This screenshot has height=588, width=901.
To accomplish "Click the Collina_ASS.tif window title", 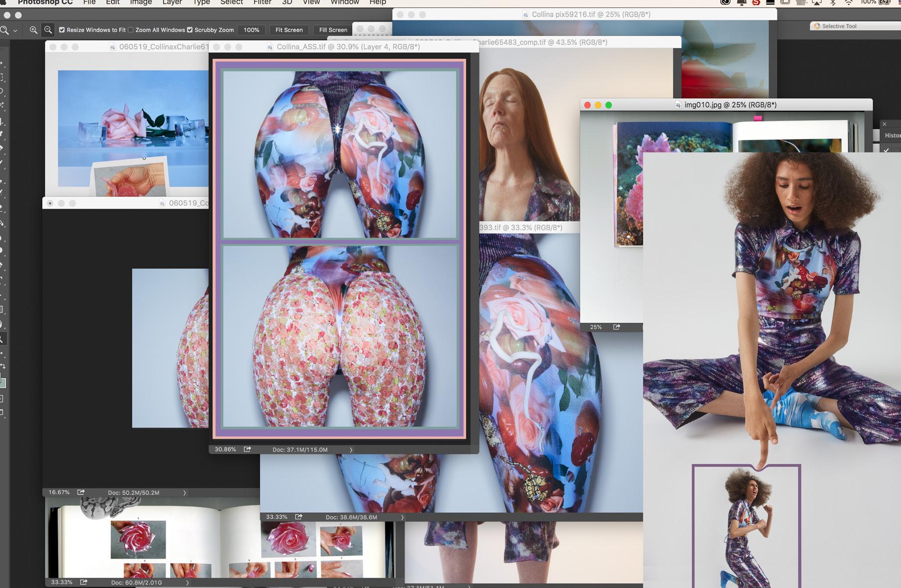I will tap(348, 47).
